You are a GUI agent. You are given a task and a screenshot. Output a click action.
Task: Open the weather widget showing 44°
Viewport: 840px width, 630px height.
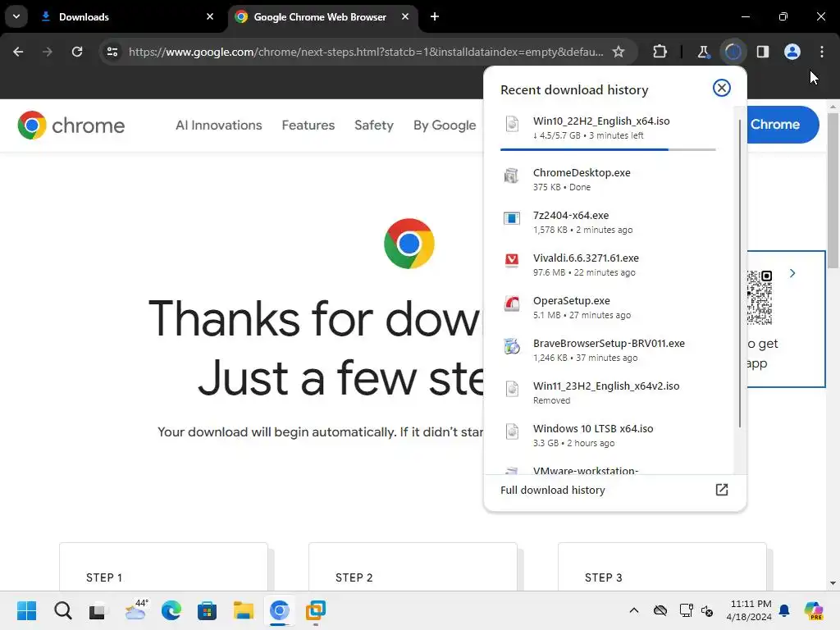pyautogui.click(x=135, y=610)
